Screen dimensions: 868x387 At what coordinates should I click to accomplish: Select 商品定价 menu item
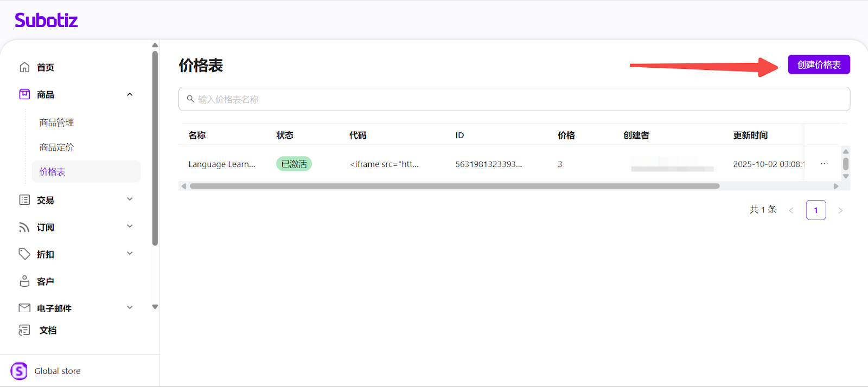pos(56,147)
